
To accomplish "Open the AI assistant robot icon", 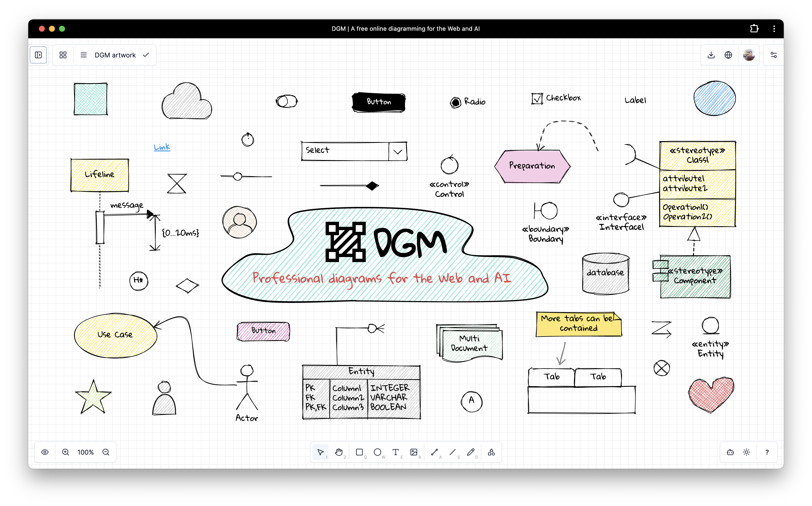I will pos(730,452).
